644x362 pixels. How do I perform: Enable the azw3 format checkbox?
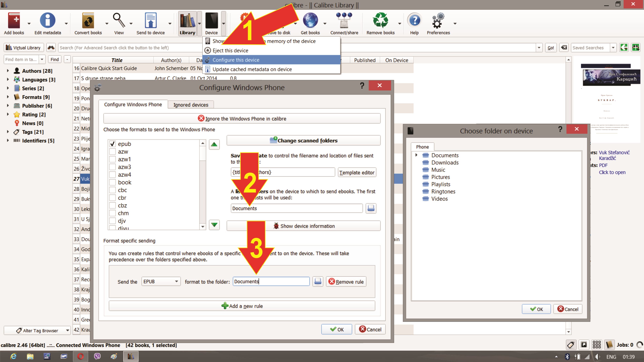coord(112,167)
